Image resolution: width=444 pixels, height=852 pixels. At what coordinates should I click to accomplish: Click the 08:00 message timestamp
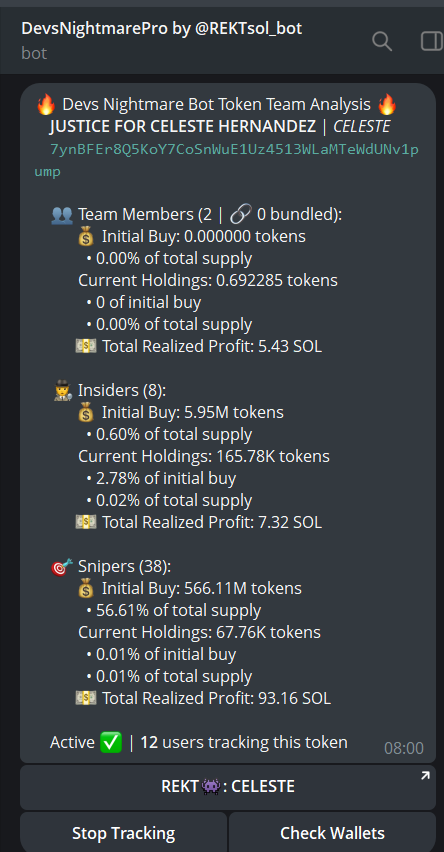404,748
